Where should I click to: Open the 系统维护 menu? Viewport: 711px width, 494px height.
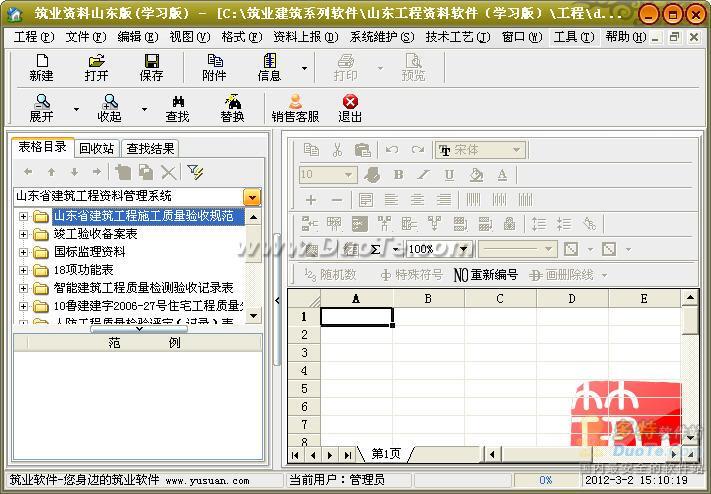click(381, 37)
